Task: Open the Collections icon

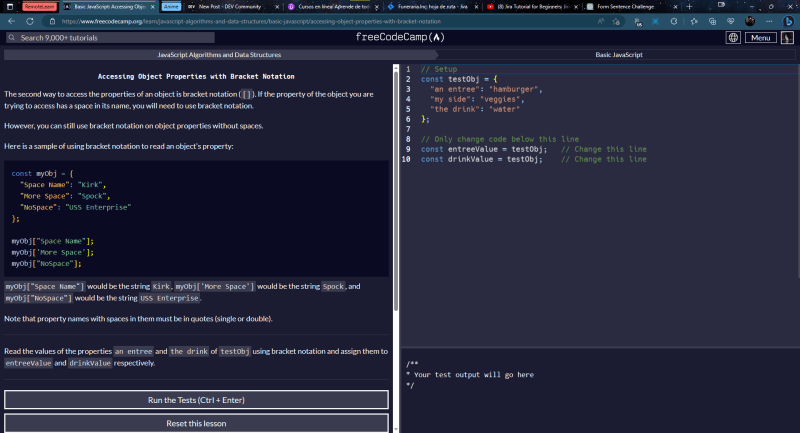Action: coord(712,21)
